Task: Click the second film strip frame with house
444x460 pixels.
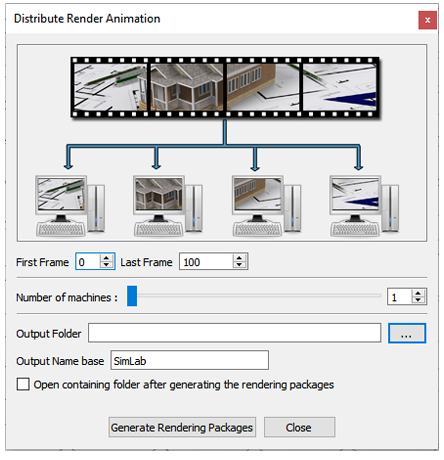Action: [x=187, y=87]
